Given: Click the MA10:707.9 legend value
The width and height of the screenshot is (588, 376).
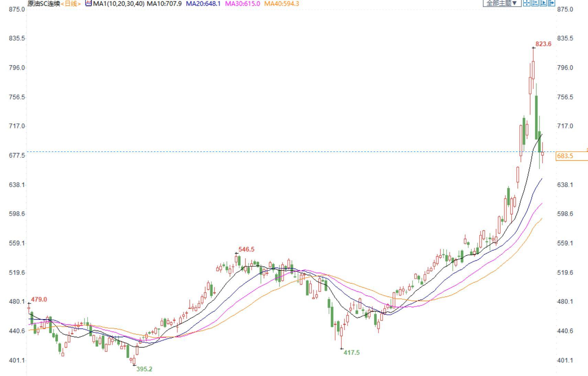Looking at the screenshot, I should tap(164, 4).
